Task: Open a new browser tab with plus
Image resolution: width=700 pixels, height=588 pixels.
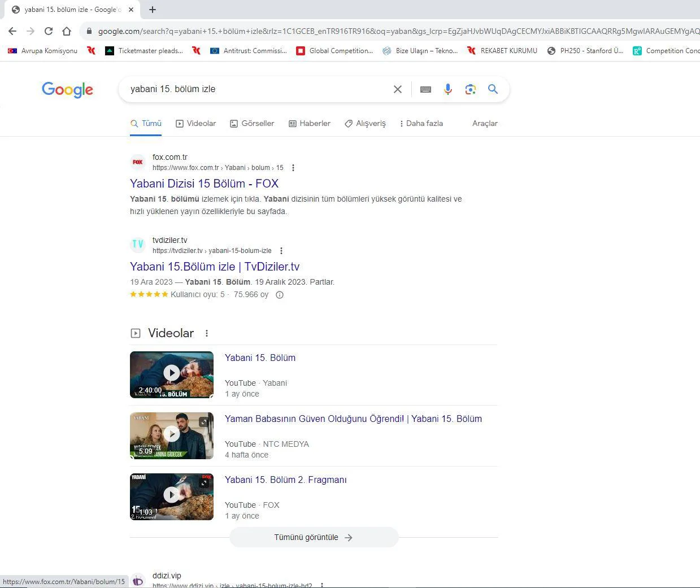Action: click(153, 10)
